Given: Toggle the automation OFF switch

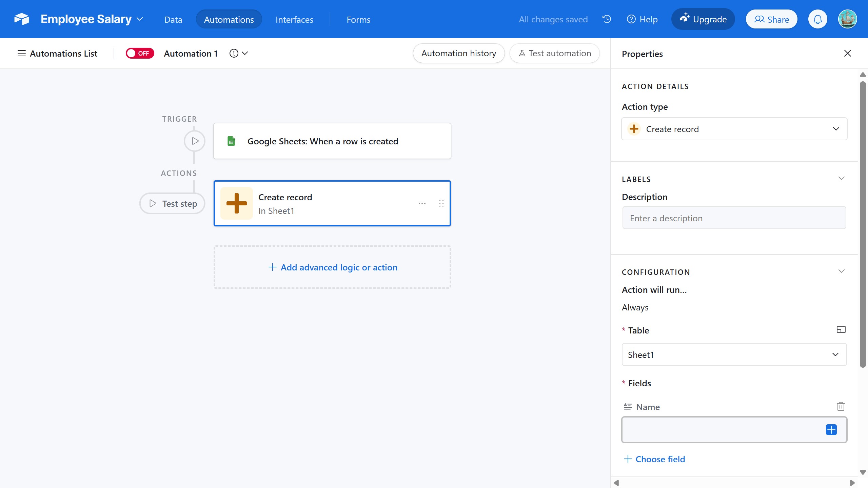Looking at the screenshot, I should (x=140, y=53).
